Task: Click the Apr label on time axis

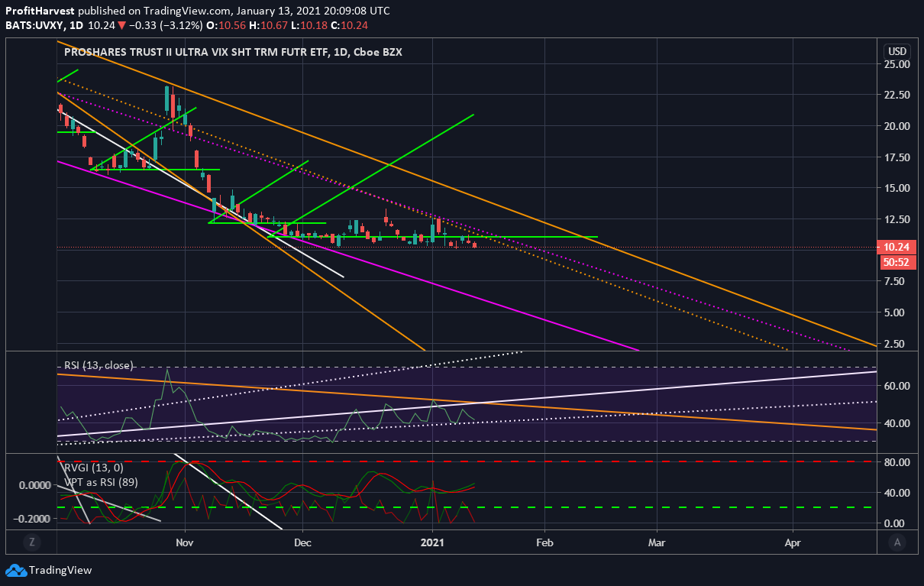Action: (793, 542)
